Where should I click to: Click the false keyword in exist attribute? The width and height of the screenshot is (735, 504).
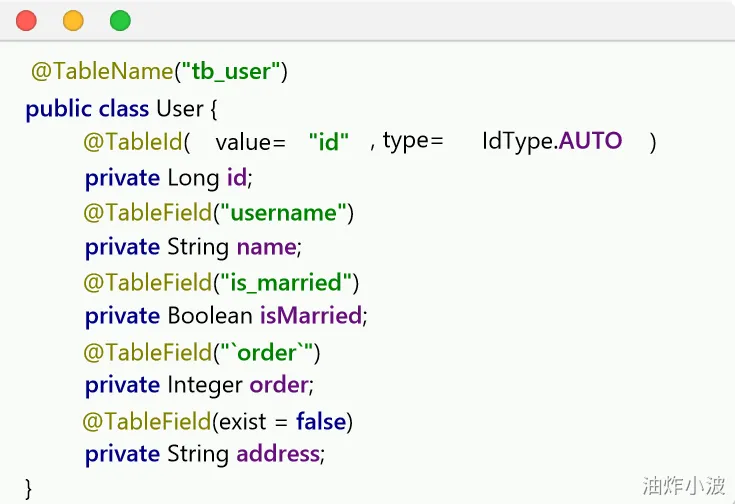pyautogui.click(x=321, y=421)
